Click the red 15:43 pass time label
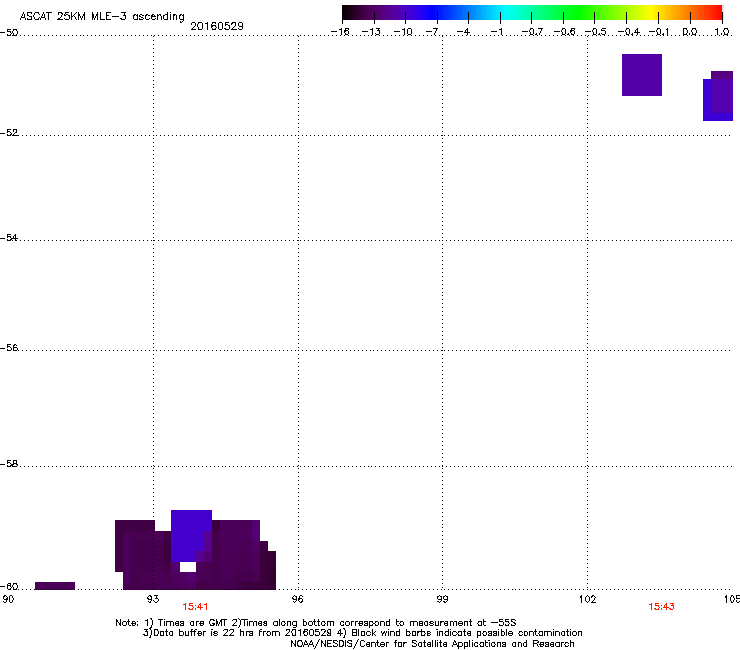The width and height of the screenshot is (740, 650). [x=661, y=607]
